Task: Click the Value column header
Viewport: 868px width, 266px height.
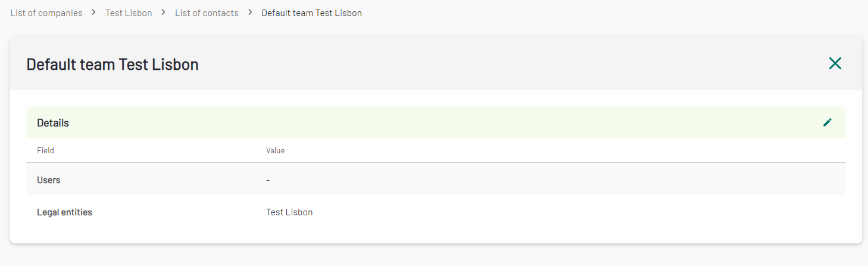Action: point(275,150)
